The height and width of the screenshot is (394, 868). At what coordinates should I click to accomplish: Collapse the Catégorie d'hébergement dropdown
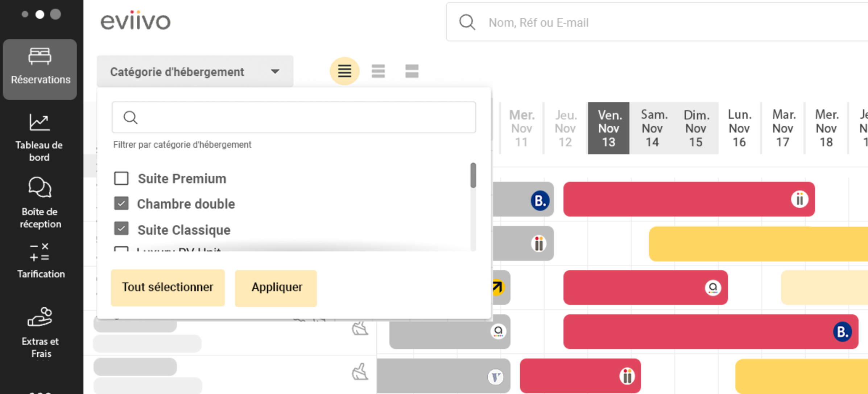point(177,72)
